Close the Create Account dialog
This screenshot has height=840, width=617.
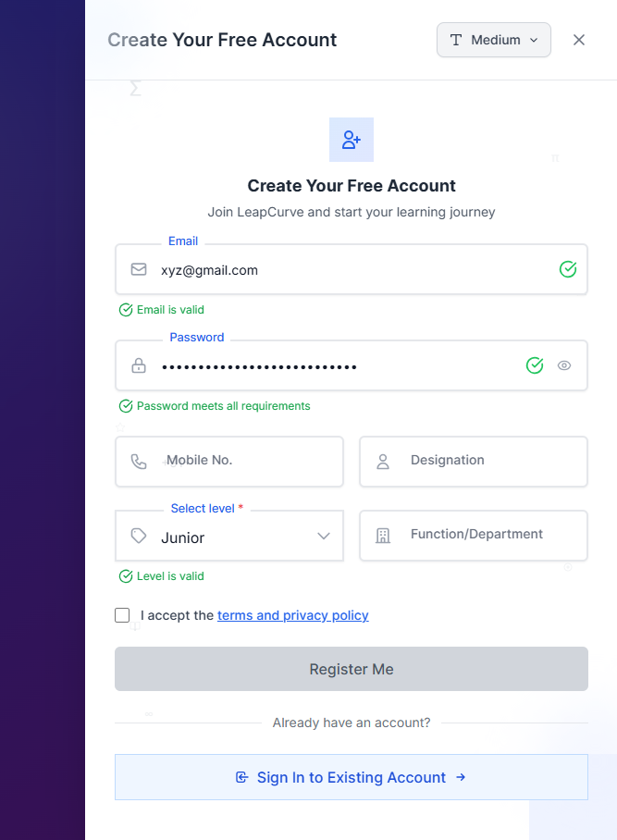[x=579, y=40]
